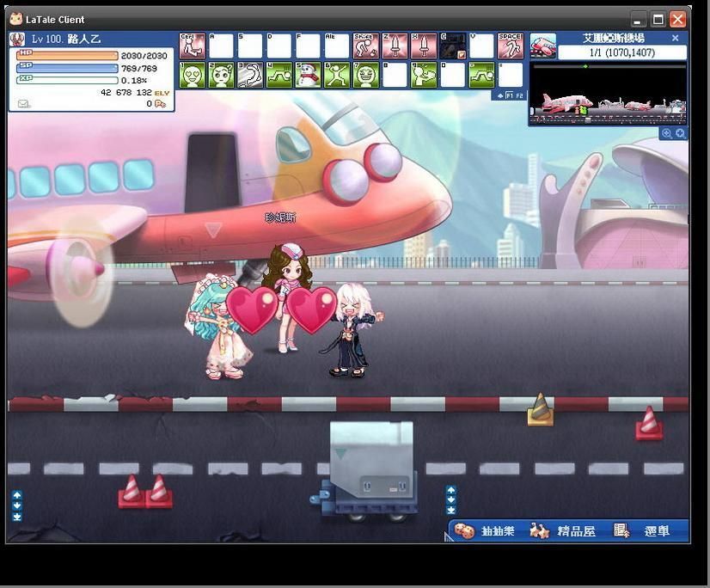The image size is (710, 588).
Task: Play the heart-eyes emote in slot 1
Action: (x=192, y=75)
